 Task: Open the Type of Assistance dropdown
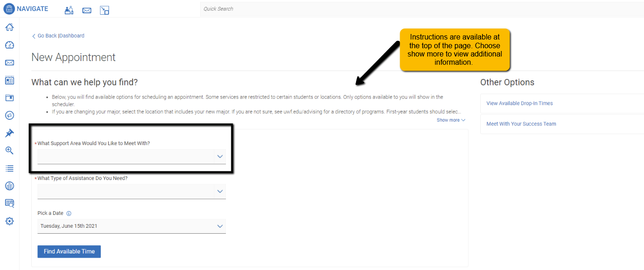coord(132,191)
